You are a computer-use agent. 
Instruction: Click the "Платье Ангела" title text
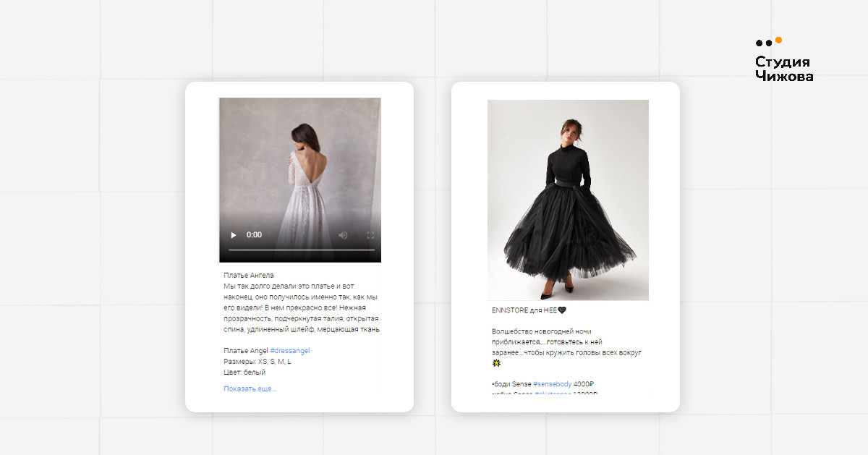click(249, 276)
